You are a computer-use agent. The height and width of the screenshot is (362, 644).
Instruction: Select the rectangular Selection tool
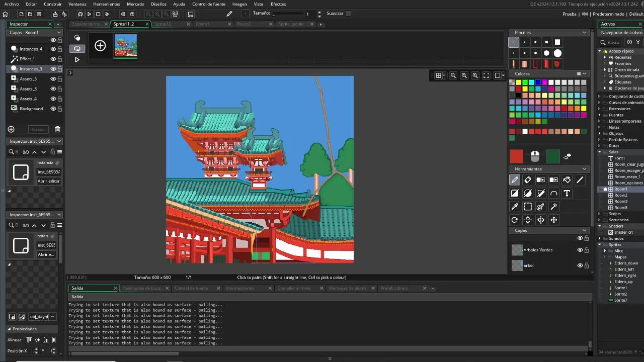coord(528,207)
